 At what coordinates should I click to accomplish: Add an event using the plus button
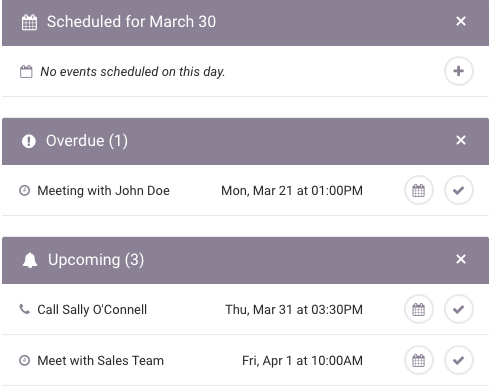(459, 71)
